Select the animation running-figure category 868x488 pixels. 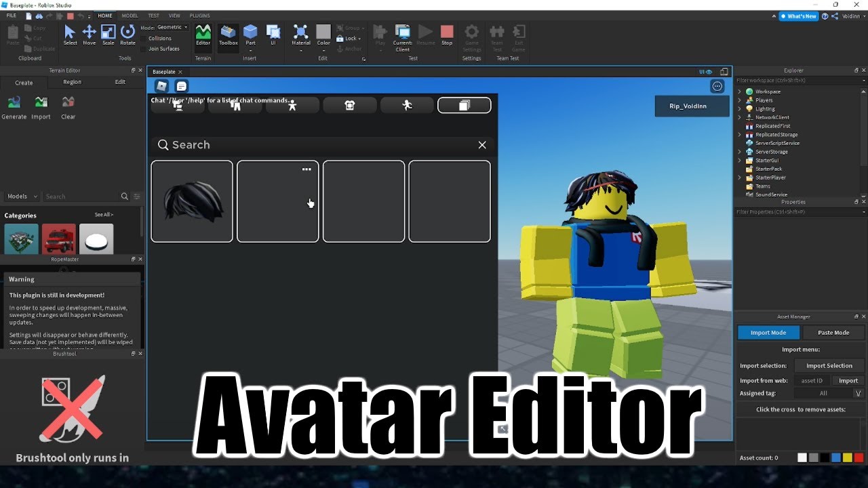pyautogui.click(x=407, y=105)
